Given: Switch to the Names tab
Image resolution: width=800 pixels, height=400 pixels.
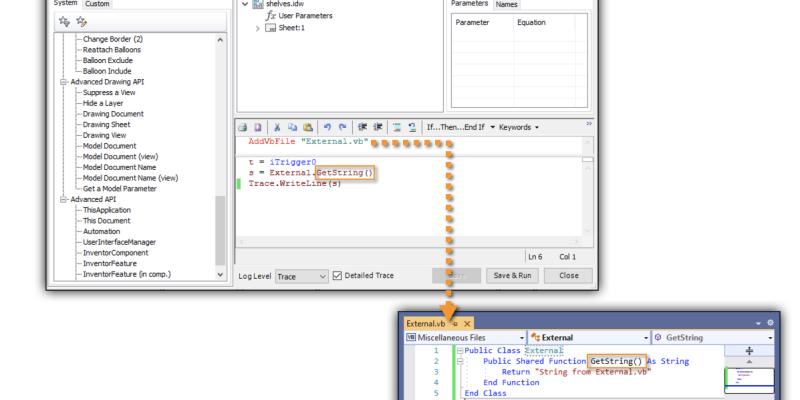Looking at the screenshot, I should pyautogui.click(x=507, y=4).
